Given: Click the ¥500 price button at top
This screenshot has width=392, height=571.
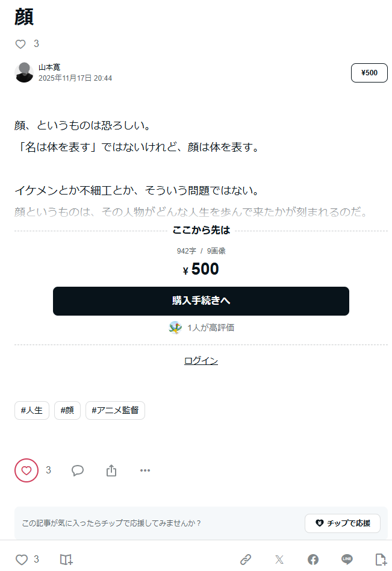Looking at the screenshot, I should [369, 73].
